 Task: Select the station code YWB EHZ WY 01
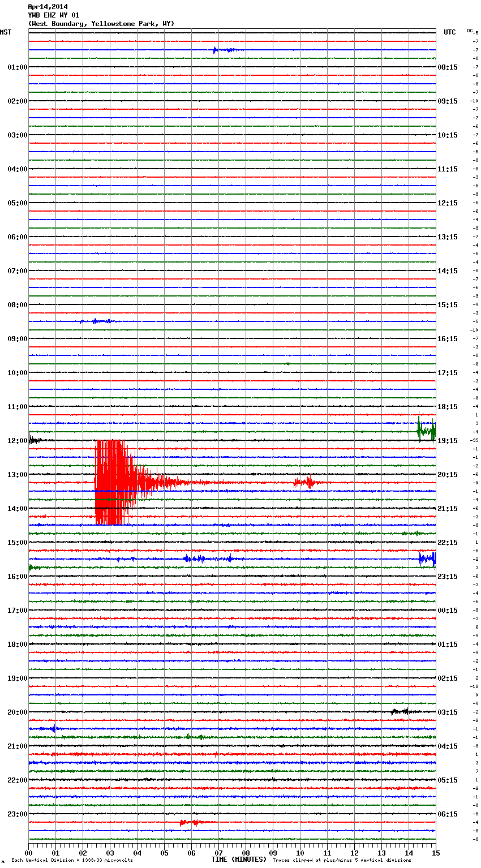53,15
